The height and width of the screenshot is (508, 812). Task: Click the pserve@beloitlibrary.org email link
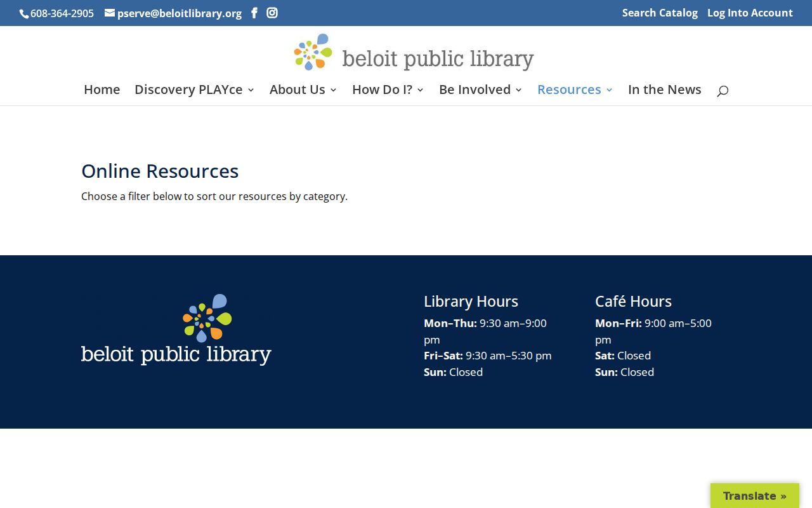tap(180, 13)
